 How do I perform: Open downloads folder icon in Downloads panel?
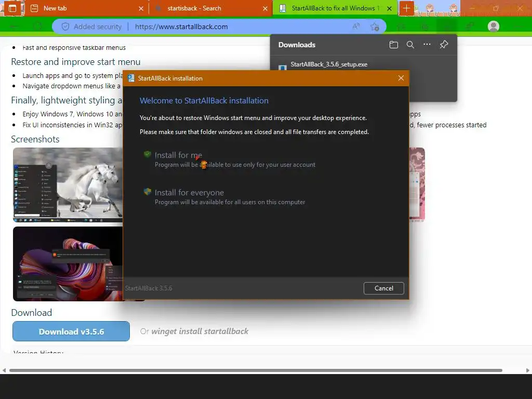click(394, 45)
